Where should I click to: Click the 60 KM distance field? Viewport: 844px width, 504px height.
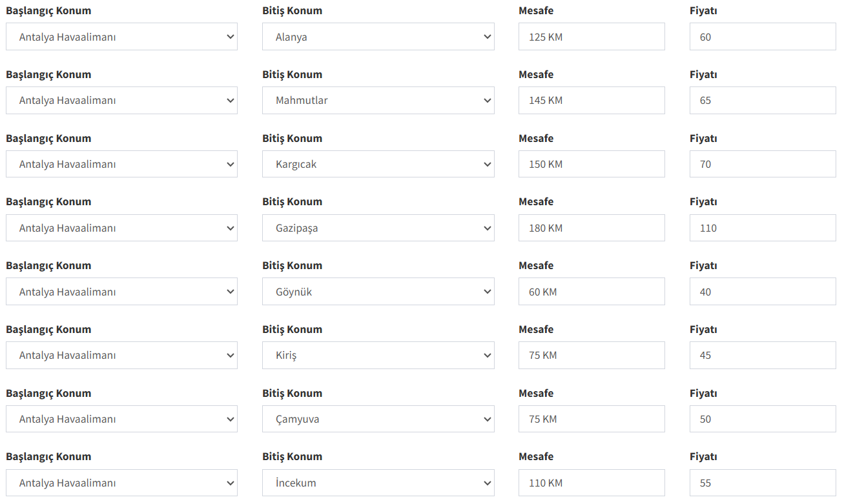[x=591, y=292]
